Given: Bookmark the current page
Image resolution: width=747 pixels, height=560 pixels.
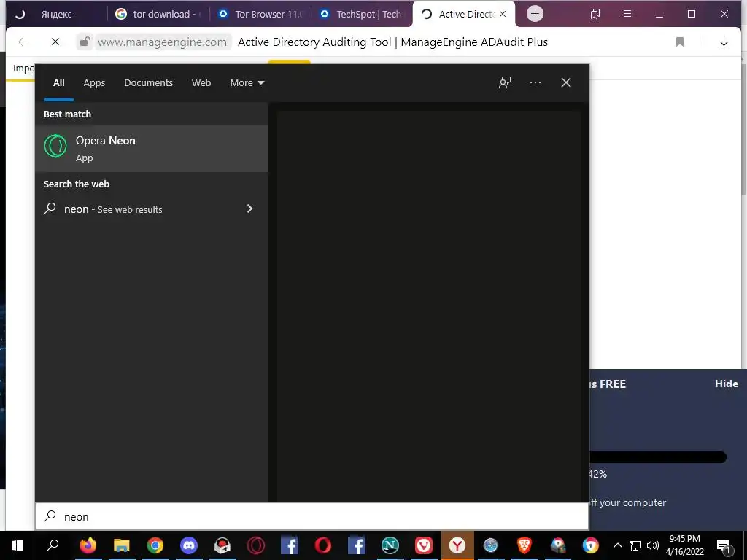Looking at the screenshot, I should (680, 42).
